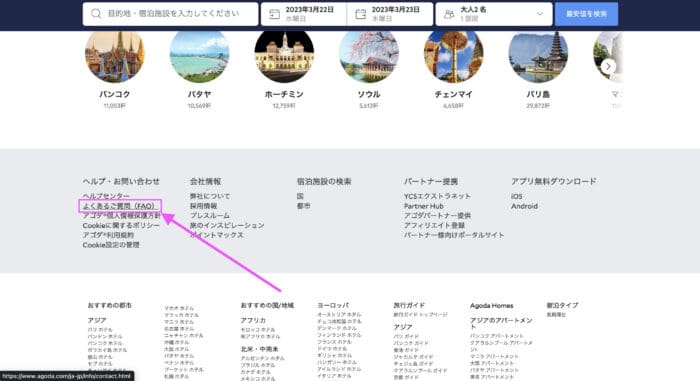Open the ホーチミン destination thumbnail
Viewport: 700px width, 381px height.
coord(284,56)
